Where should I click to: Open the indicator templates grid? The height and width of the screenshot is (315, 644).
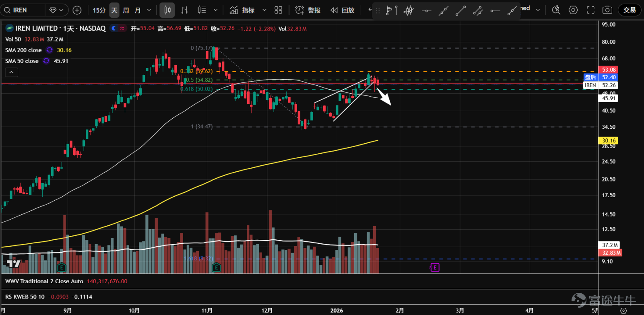point(278,10)
